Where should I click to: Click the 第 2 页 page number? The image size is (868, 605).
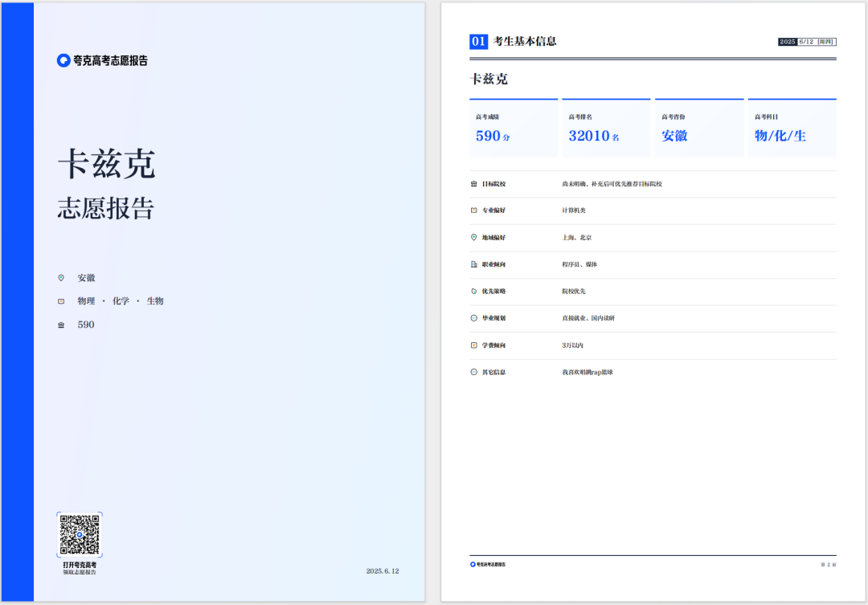tap(829, 563)
